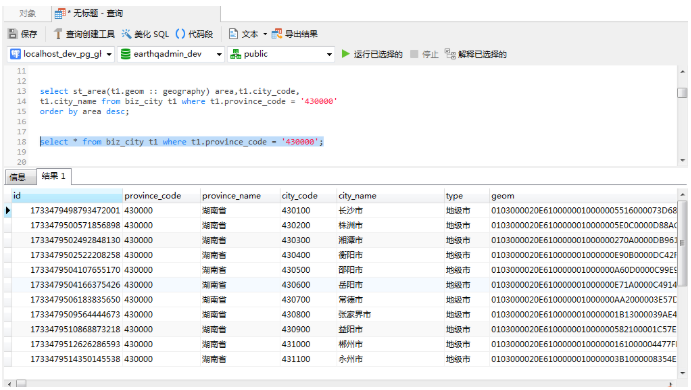Click the '430000' string on editor line 14
Screen dimensions: 691x390
pos(319,102)
